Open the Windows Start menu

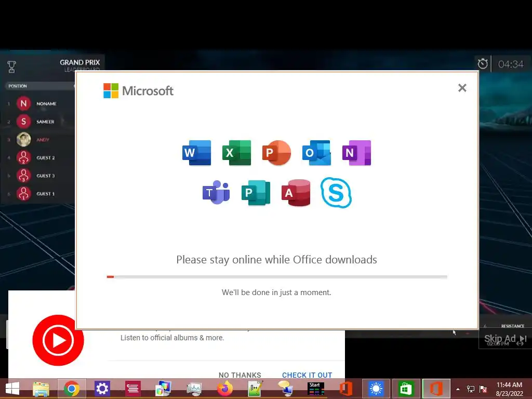point(12,389)
